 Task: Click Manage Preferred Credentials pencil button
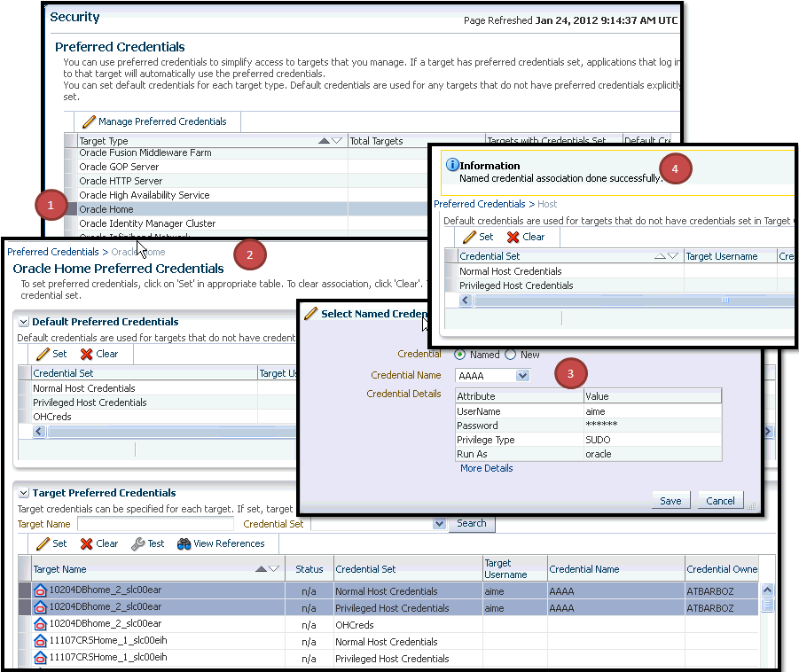pyautogui.click(x=154, y=121)
